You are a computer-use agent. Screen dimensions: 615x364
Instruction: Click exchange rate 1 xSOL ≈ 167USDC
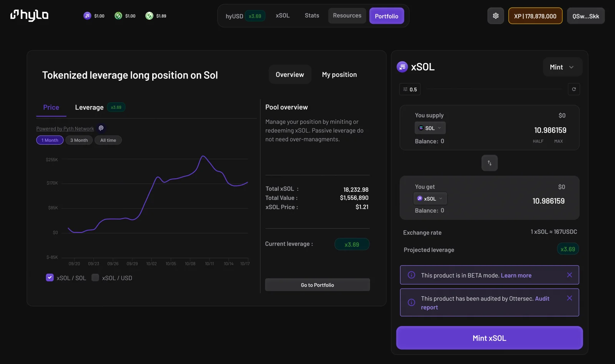pos(553,232)
